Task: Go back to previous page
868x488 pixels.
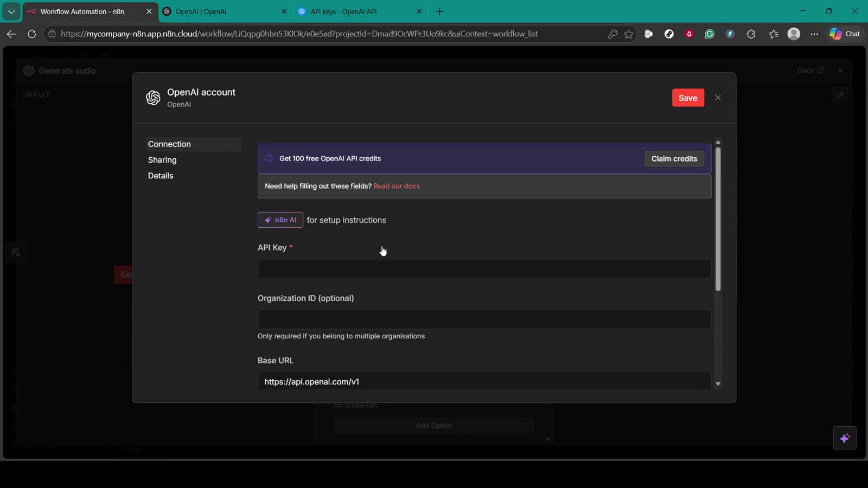Action: (x=11, y=34)
